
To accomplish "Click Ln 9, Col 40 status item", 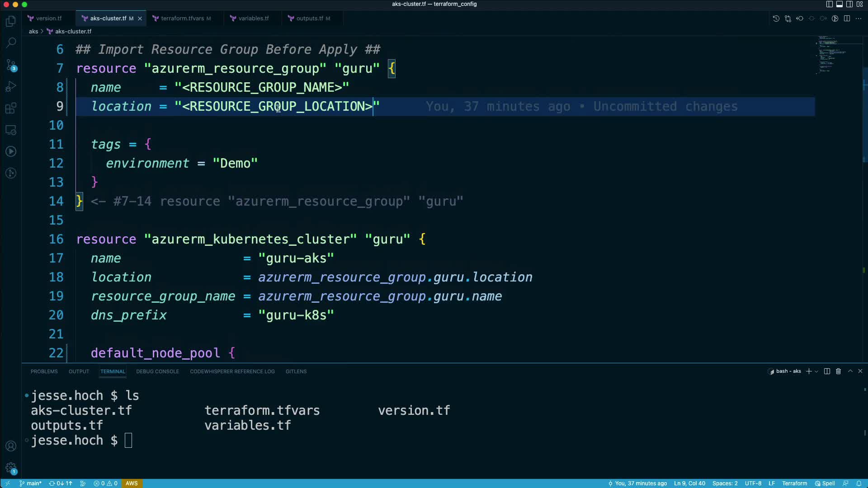I will pyautogui.click(x=689, y=483).
